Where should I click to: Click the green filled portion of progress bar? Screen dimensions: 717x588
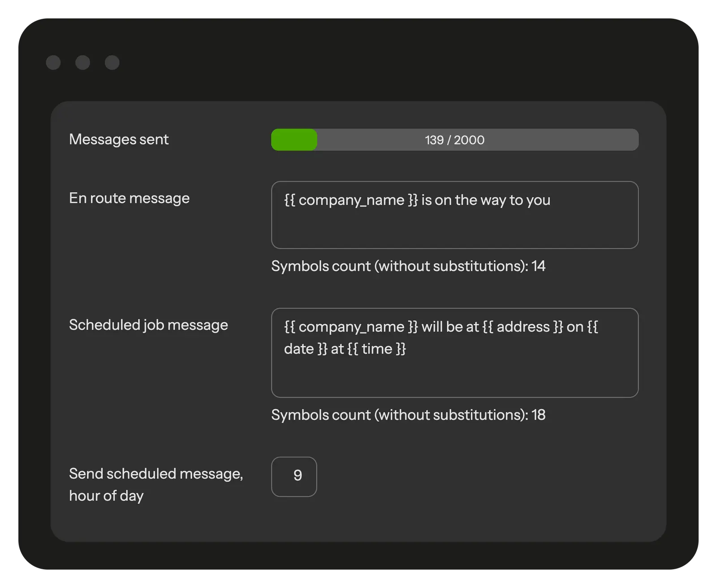294,140
